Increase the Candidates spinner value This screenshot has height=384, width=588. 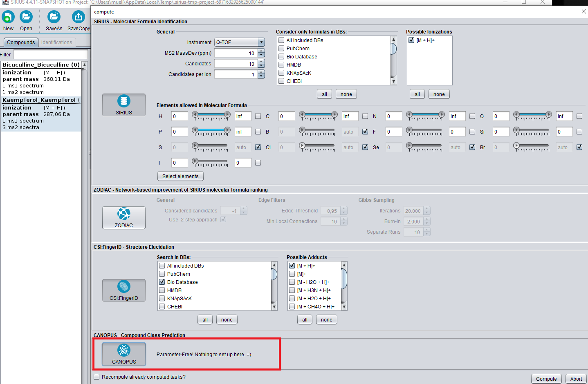click(x=261, y=62)
